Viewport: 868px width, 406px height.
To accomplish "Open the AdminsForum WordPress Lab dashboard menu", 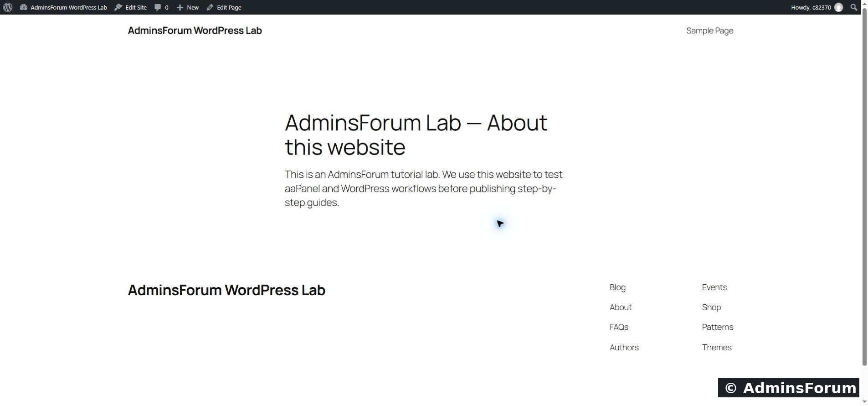I will [x=63, y=7].
